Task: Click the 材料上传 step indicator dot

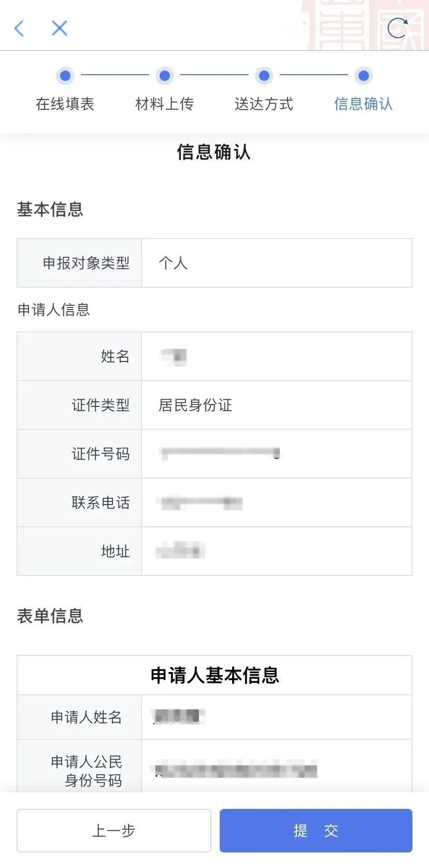Action: [x=164, y=75]
